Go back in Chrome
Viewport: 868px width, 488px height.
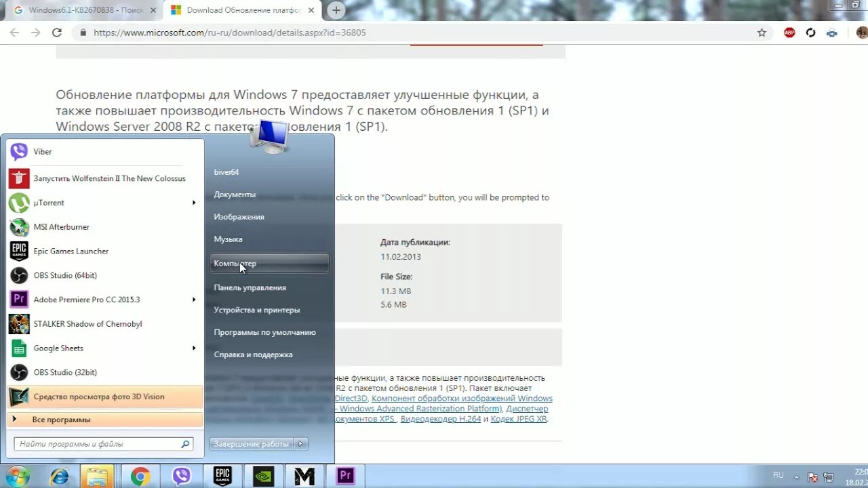pyautogui.click(x=14, y=33)
